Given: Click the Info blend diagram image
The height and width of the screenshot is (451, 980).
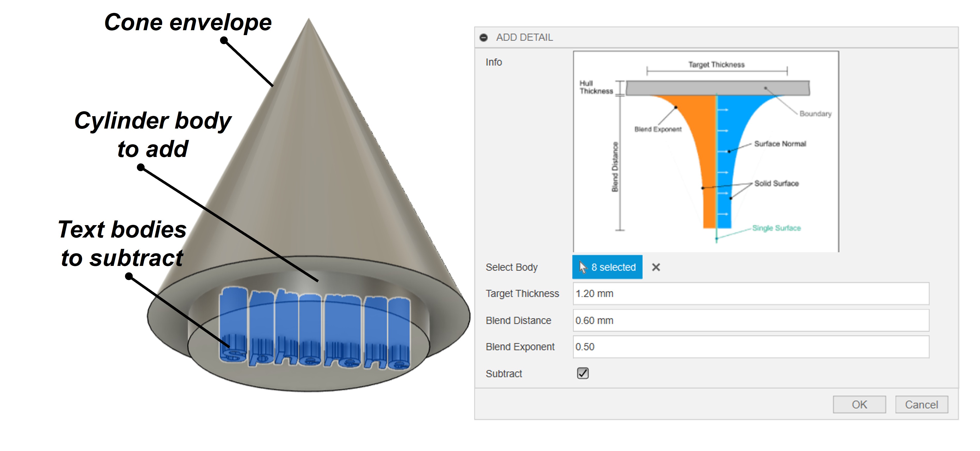Looking at the screenshot, I should point(706,151).
